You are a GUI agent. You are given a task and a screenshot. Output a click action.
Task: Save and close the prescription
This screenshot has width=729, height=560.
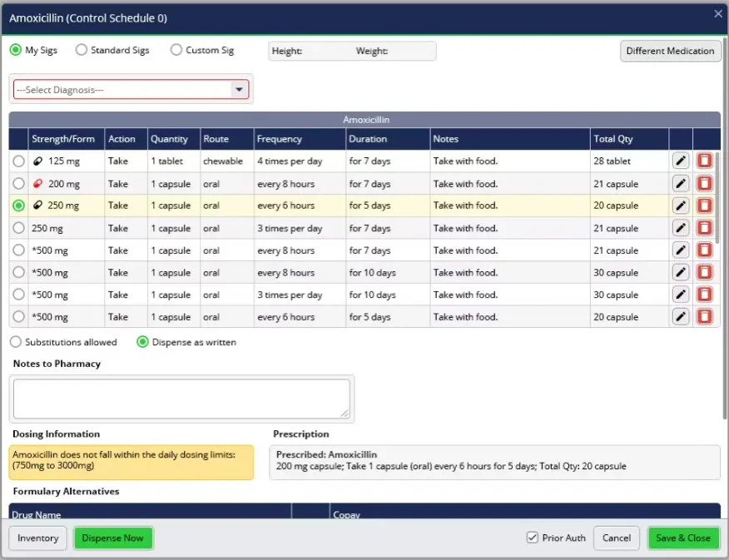point(683,538)
